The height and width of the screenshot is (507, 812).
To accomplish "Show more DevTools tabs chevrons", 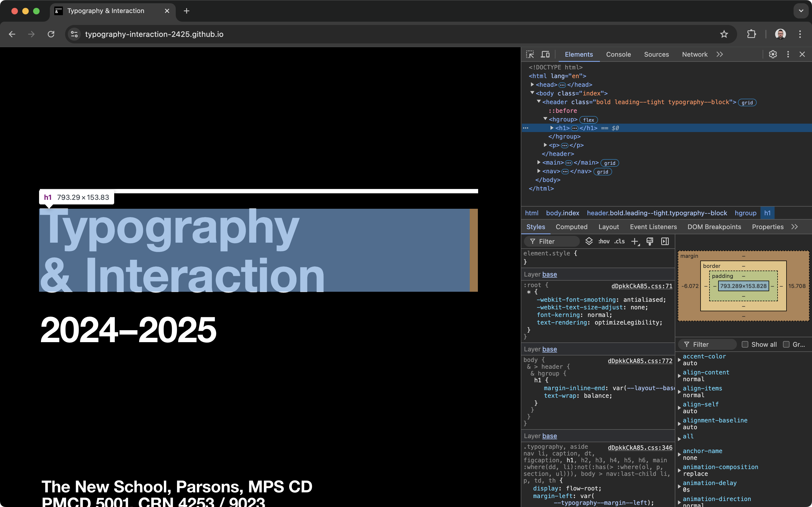I will click(720, 54).
